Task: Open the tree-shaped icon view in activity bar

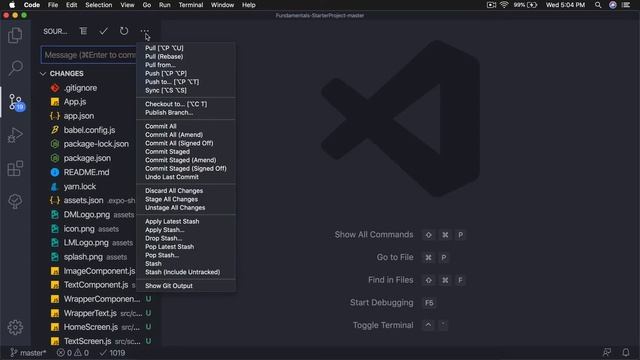Action: click(x=15, y=201)
